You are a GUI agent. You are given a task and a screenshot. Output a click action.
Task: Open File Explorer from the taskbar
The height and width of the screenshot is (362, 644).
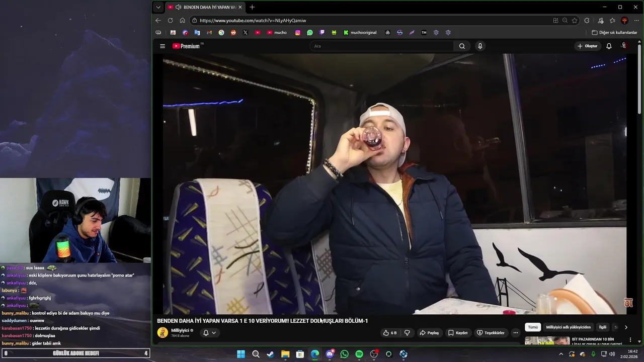pos(285,354)
